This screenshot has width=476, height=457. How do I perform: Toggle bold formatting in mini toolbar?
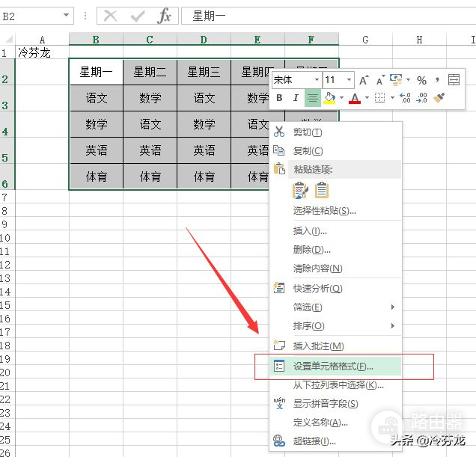click(x=279, y=98)
